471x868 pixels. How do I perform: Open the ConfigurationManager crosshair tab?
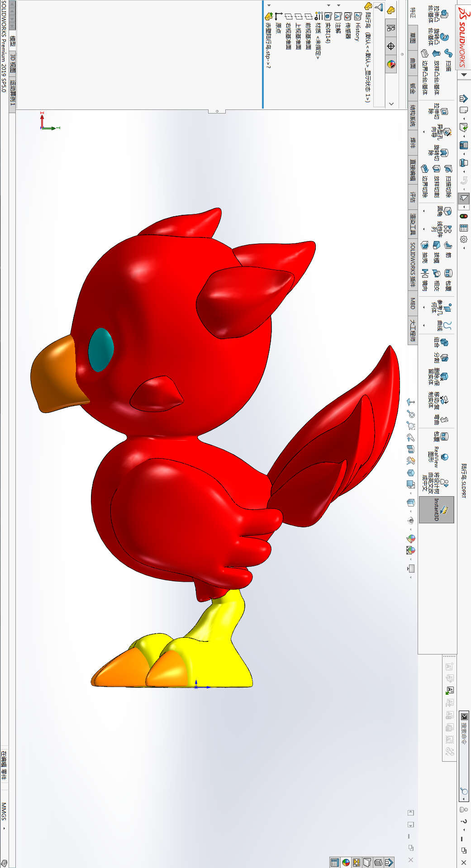pos(391,46)
